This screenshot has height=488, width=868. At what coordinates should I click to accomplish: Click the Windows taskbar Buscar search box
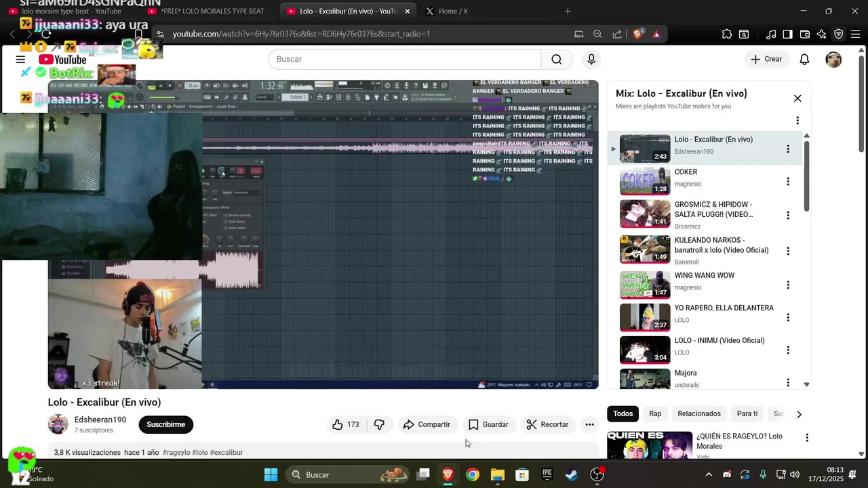point(347,474)
